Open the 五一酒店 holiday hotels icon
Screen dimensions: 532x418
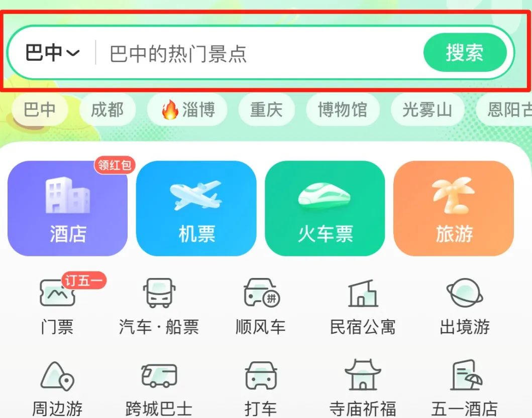tap(465, 388)
